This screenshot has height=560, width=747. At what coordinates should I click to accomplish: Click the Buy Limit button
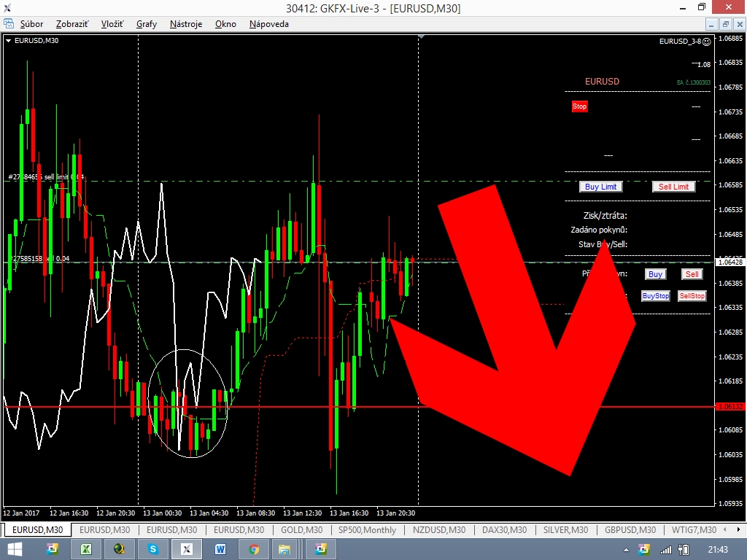coord(600,187)
